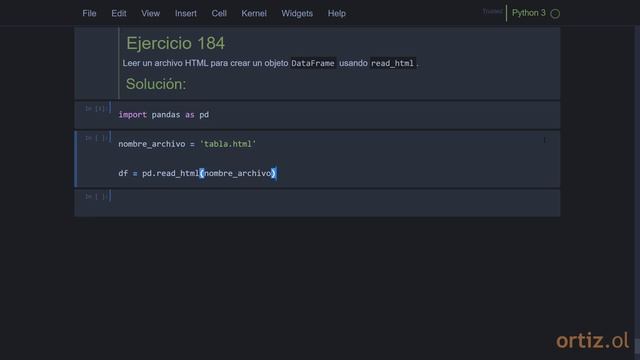Select the empty last code cell
Viewport: 640px width, 360px height.
[x=317, y=203]
